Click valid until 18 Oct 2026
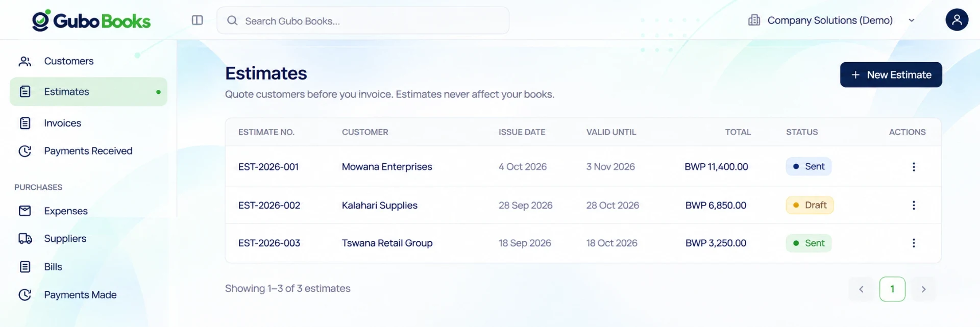The width and height of the screenshot is (980, 327). (611, 243)
